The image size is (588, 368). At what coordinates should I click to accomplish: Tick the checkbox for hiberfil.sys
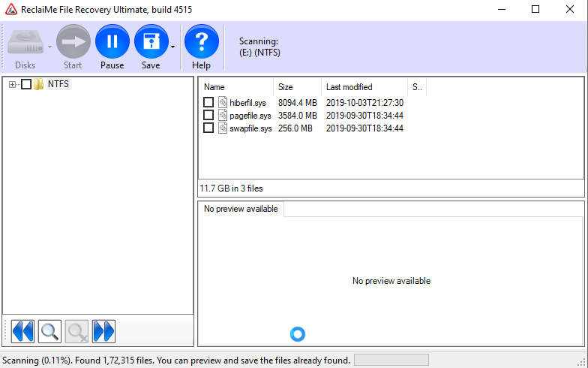208,102
